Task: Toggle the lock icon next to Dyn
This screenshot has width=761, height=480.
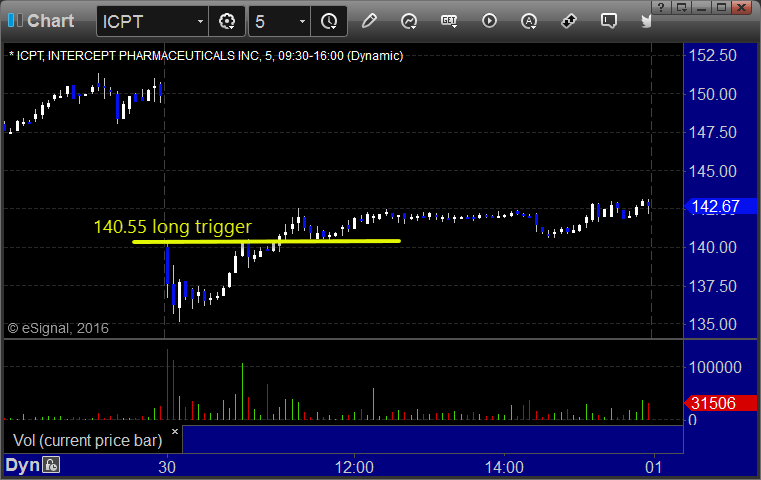Action: [x=51, y=465]
